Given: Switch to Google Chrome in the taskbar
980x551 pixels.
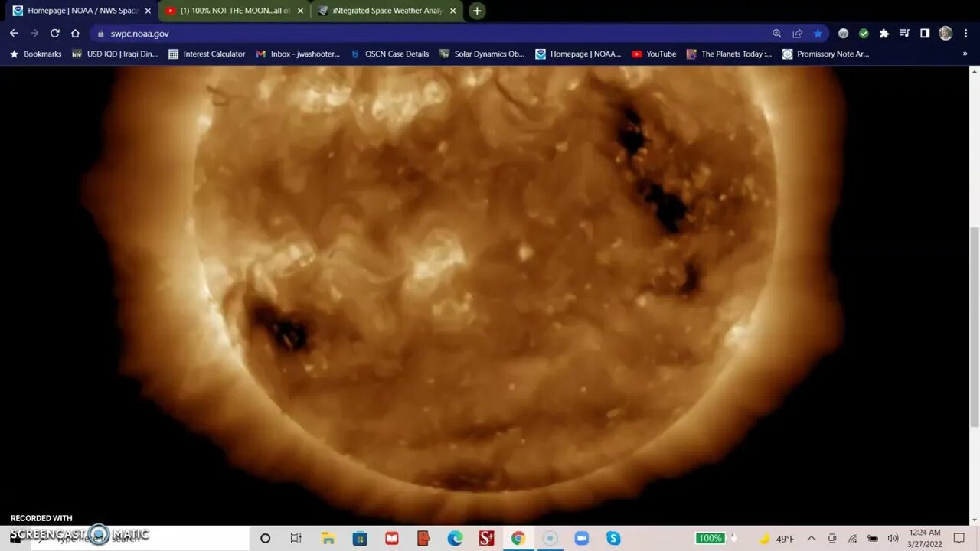Looking at the screenshot, I should click(x=518, y=539).
